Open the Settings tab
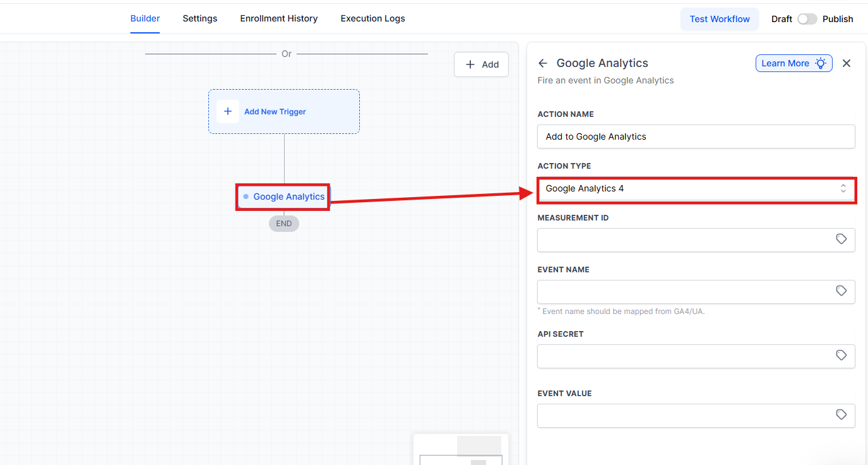The width and height of the screenshot is (868, 465). coord(200,18)
